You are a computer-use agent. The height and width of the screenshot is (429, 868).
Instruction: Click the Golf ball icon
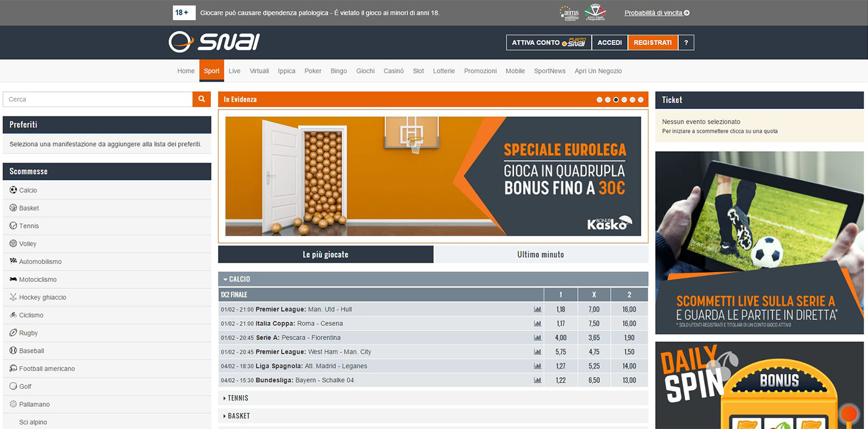click(x=13, y=386)
